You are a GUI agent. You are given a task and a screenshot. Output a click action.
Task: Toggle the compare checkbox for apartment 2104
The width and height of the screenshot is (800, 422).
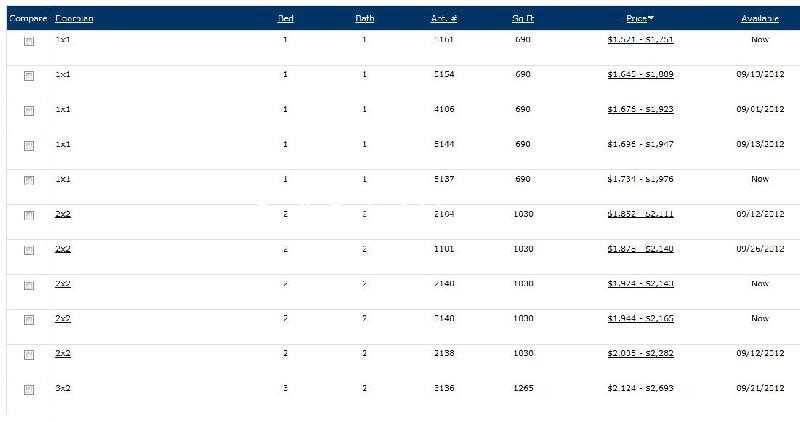(x=29, y=215)
